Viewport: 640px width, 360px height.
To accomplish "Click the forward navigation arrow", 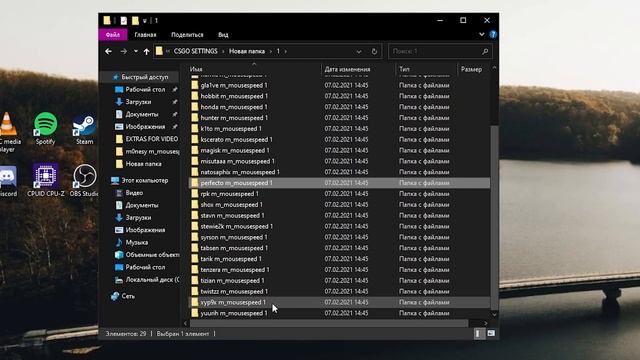I will click(123, 51).
